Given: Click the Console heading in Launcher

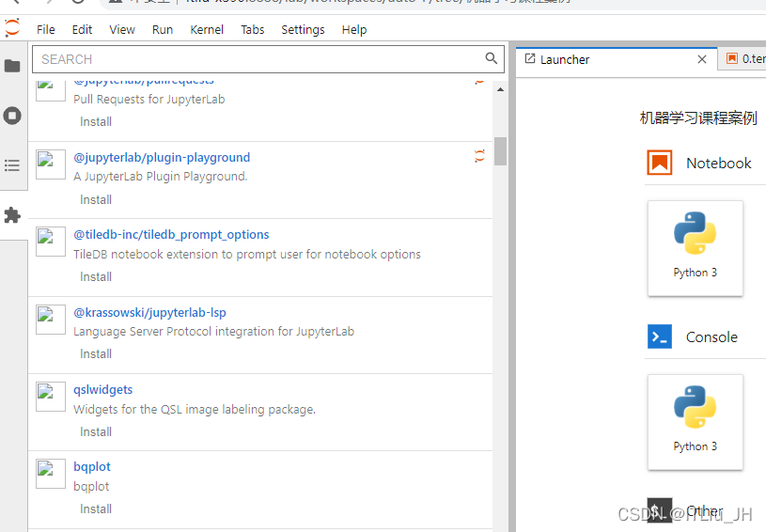Looking at the screenshot, I should 711,336.
